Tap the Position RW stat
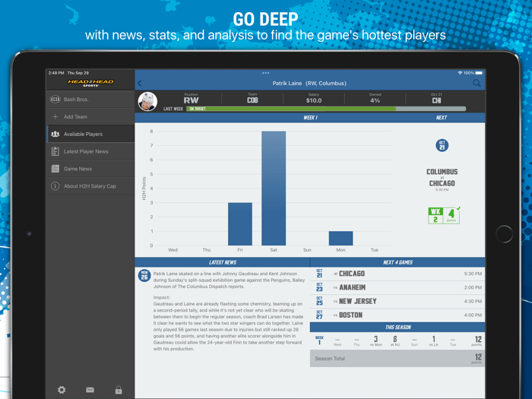The image size is (532, 399). point(191,99)
